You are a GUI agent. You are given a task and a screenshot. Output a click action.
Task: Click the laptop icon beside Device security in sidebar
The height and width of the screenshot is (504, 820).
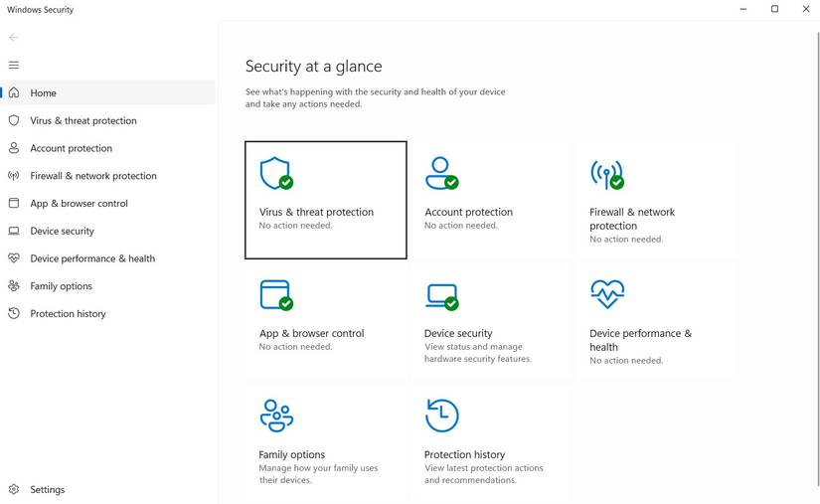click(14, 231)
